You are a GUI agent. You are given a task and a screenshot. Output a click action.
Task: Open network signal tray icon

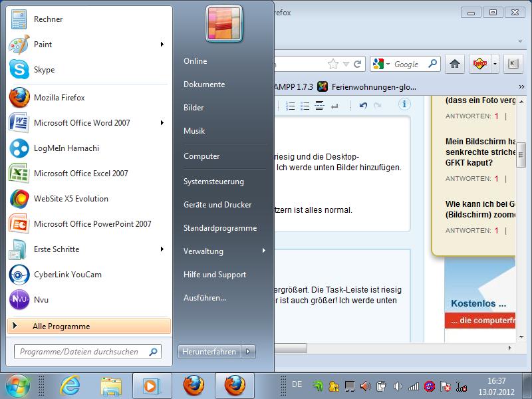[414, 386]
